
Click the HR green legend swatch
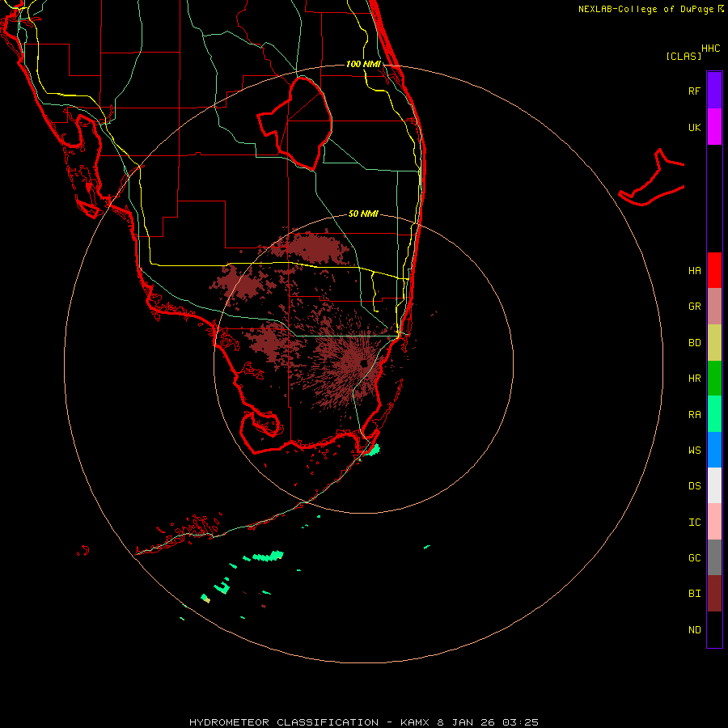click(714, 379)
